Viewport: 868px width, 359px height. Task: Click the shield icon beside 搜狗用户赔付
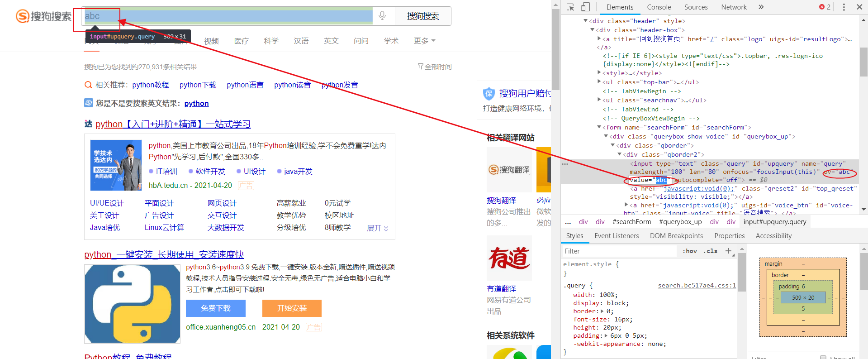point(489,94)
